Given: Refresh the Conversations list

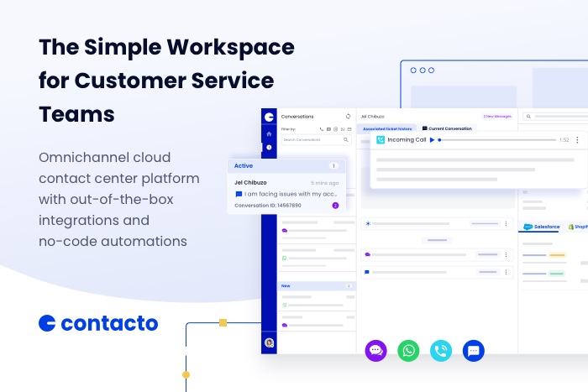Looking at the screenshot, I should [x=349, y=116].
